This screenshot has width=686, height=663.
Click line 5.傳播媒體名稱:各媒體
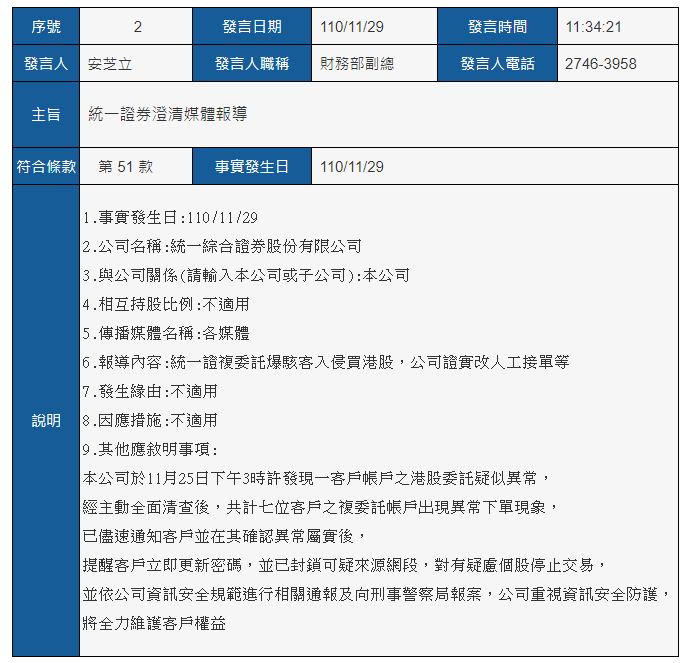[x=166, y=333]
